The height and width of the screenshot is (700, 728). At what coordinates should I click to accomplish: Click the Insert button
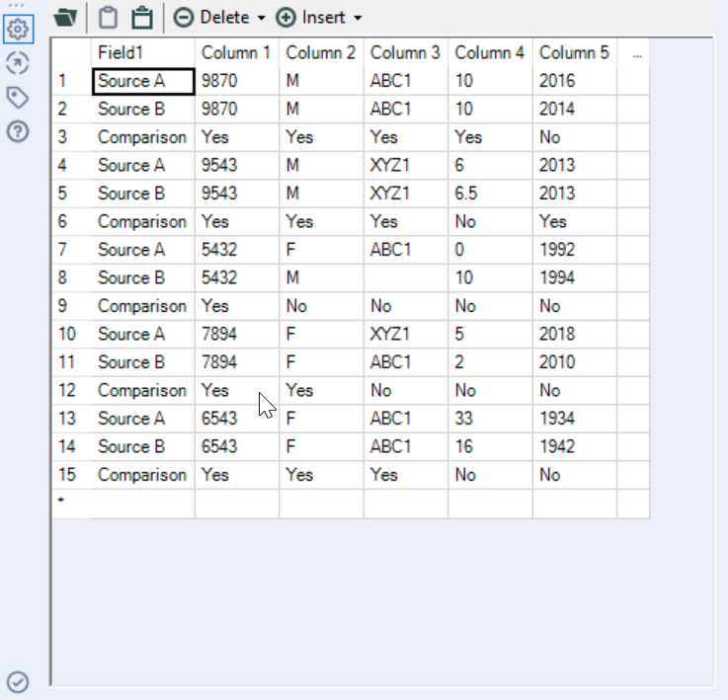[x=310, y=18]
